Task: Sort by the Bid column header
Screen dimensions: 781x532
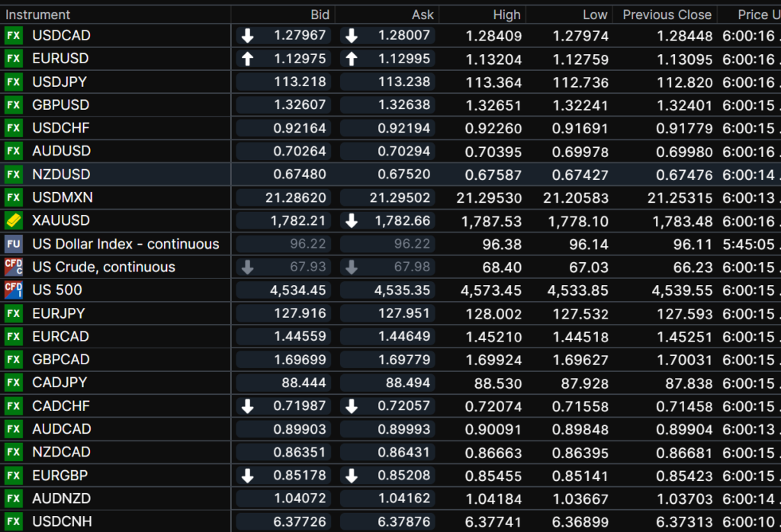Action: [320, 14]
